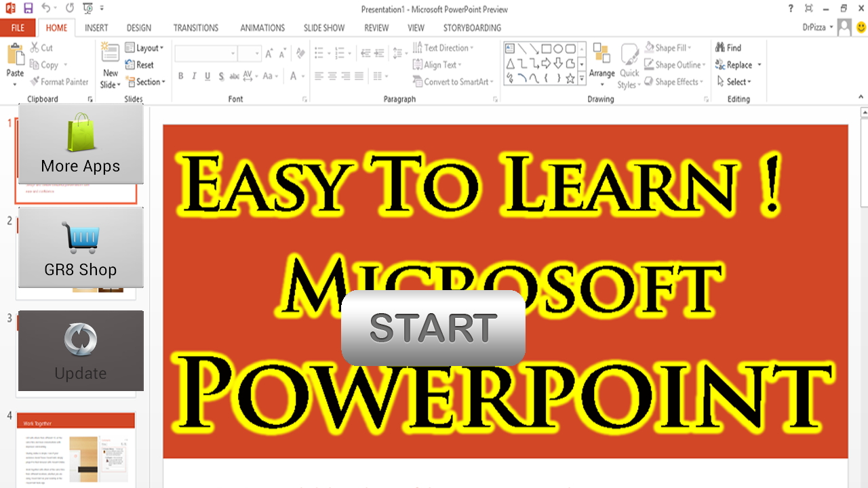Viewport: 868px width, 488px height.
Task: Justify the text in the Paragraph group
Action: 359,76
